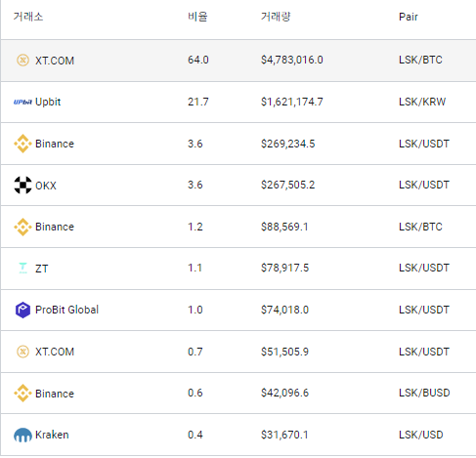Viewport: 476px width, 458px height.
Task: Sort by the 거래소 column header
Action: point(28,17)
